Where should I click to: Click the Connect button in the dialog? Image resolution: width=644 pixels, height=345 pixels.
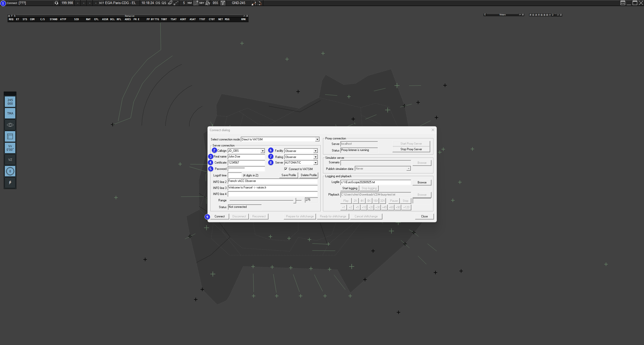click(x=220, y=216)
